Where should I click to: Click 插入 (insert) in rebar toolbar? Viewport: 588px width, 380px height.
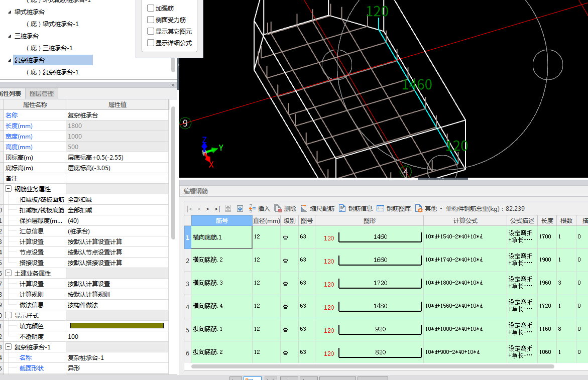click(260, 208)
